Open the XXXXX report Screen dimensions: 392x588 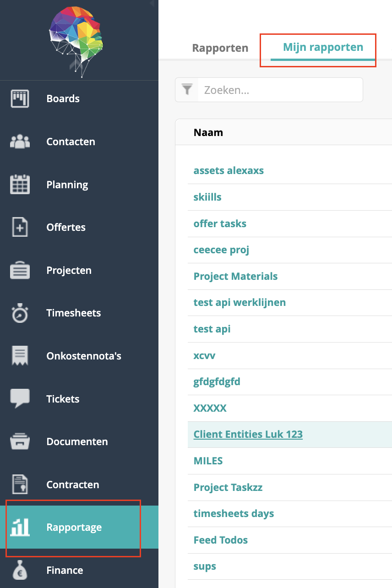(x=210, y=408)
